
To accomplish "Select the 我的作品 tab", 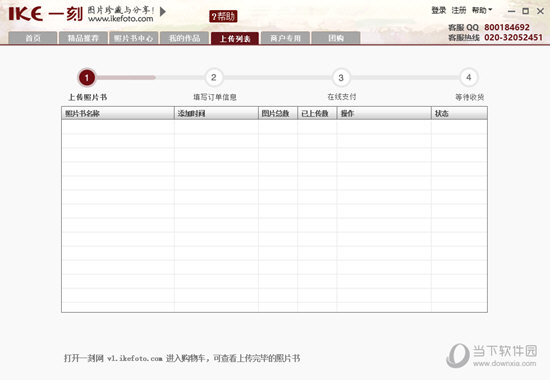I will (x=185, y=38).
